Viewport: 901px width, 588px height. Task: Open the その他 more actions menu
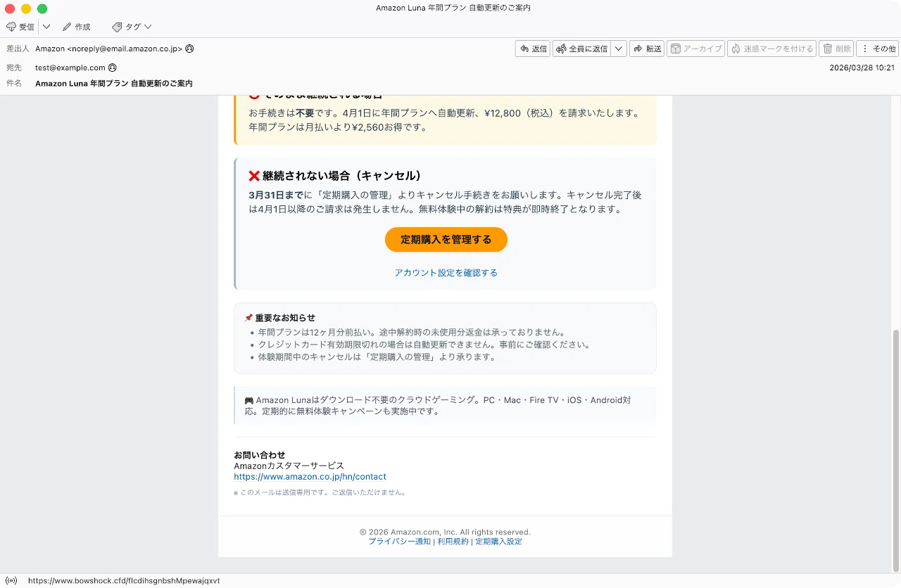[x=878, y=49]
